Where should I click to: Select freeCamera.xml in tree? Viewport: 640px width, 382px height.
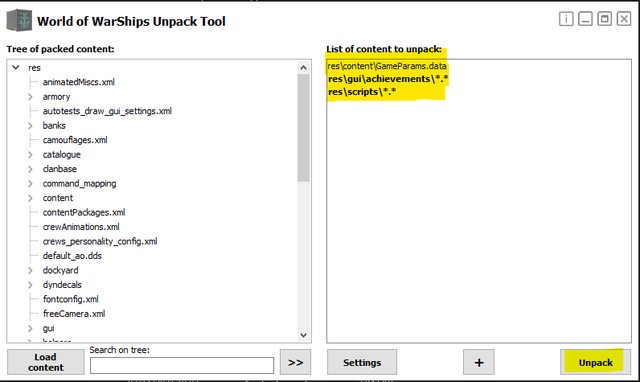click(74, 314)
